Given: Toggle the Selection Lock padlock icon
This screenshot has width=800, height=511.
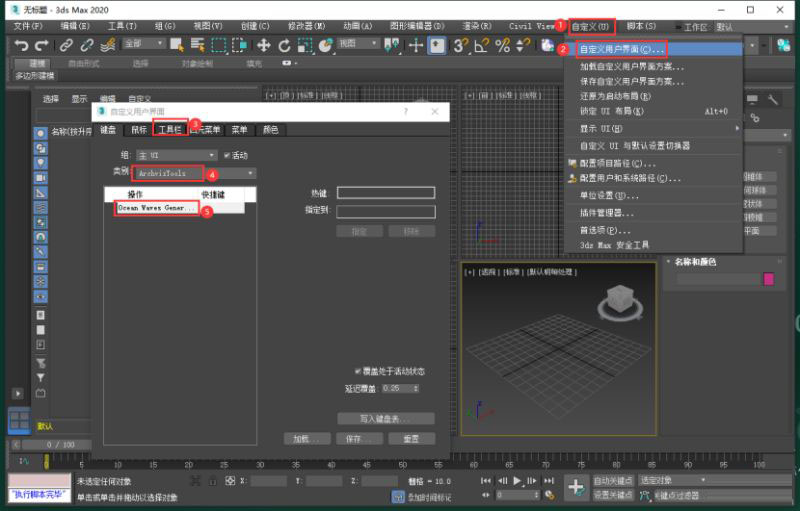Looking at the screenshot, I should 213,480.
